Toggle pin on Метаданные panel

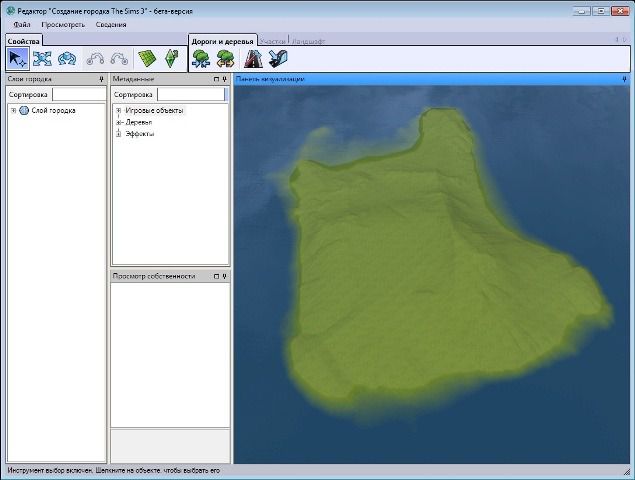[225, 78]
